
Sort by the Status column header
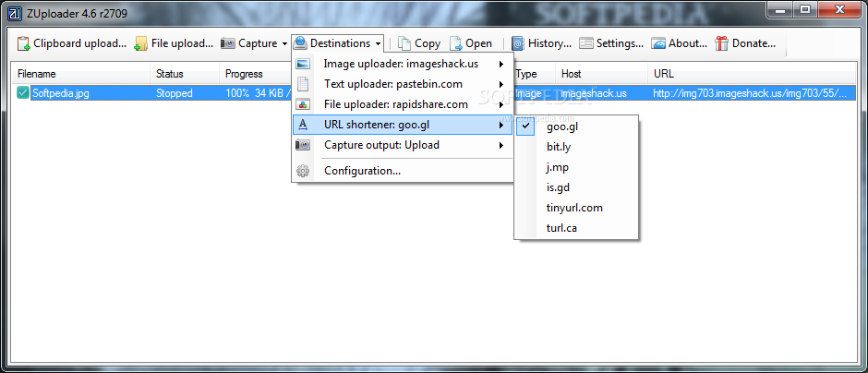(185, 74)
